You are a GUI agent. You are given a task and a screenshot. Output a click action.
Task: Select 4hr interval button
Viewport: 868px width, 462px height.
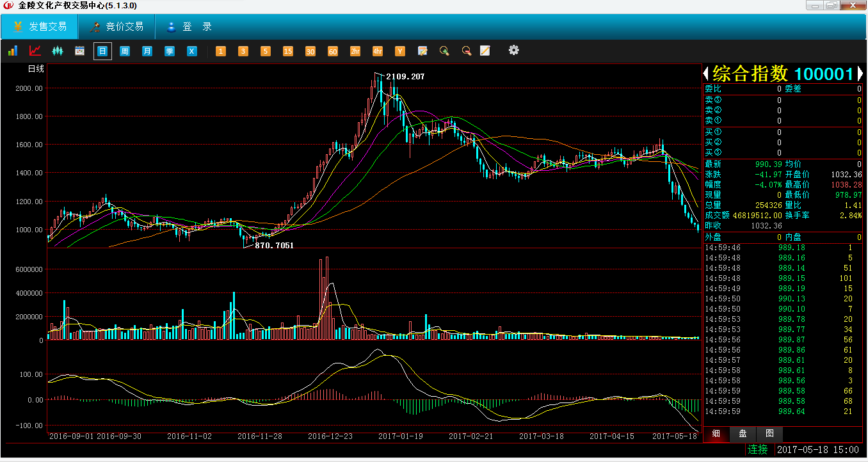[378, 51]
